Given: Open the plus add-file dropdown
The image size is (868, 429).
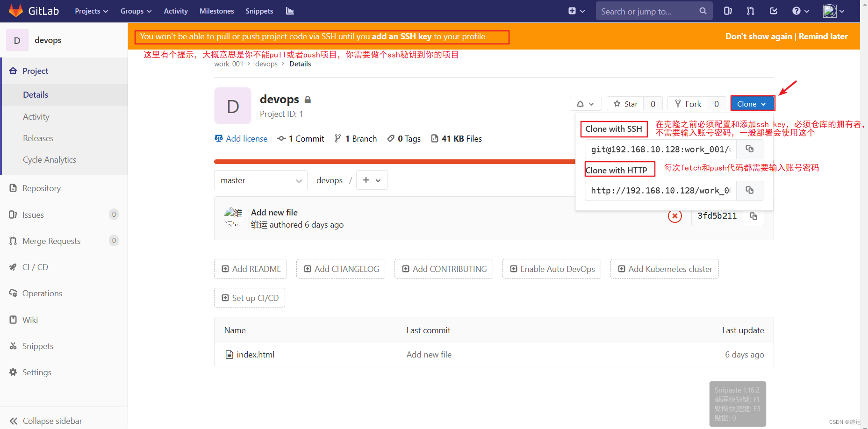Looking at the screenshot, I should pos(372,180).
